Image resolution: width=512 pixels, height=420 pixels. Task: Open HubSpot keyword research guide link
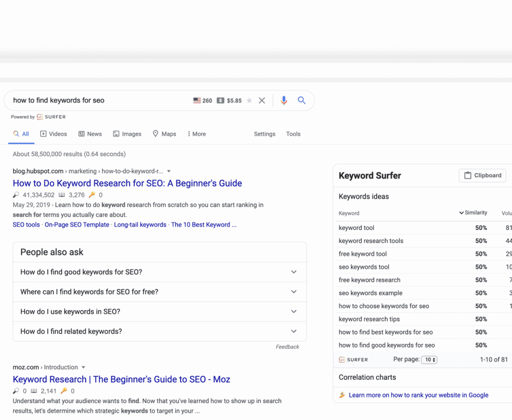pos(127,183)
